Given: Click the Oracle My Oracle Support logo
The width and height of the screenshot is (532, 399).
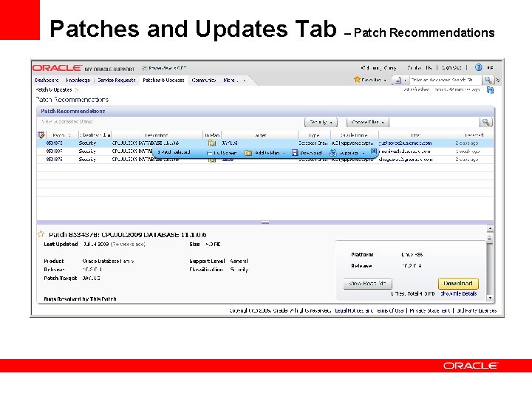Looking at the screenshot, I should coord(83,68).
